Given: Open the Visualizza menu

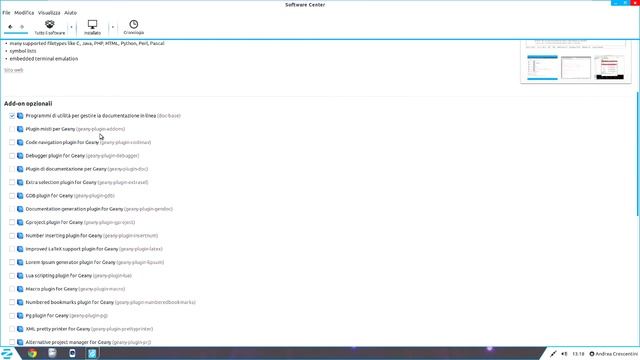Looking at the screenshot, I should coord(49,13).
